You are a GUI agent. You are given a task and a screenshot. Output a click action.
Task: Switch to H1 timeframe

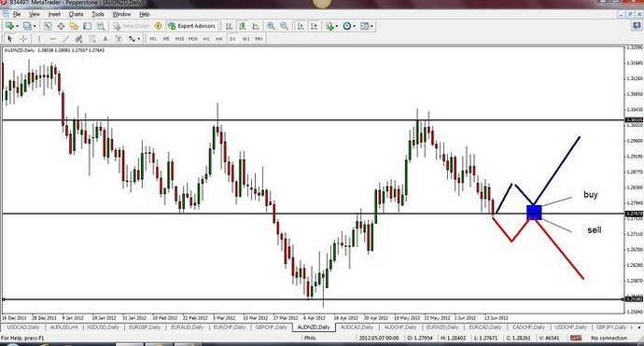tap(206, 38)
